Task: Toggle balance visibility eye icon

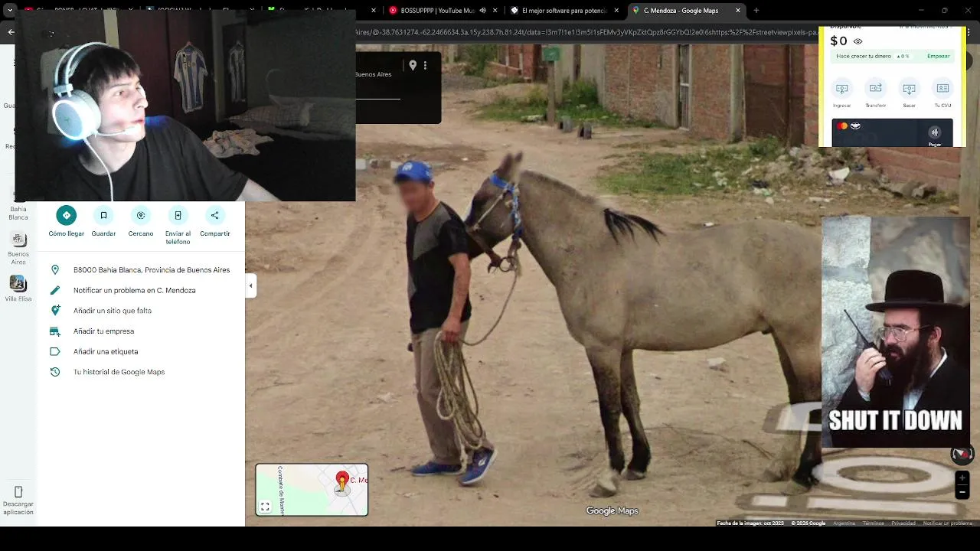Action: [857, 42]
